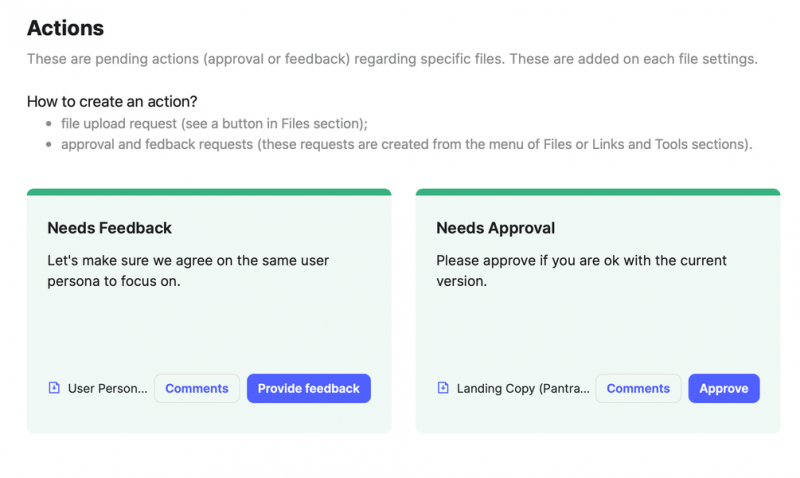800x478 pixels.
Task: Click the Needs Approval card title
Action: click(x=495, y=228)
